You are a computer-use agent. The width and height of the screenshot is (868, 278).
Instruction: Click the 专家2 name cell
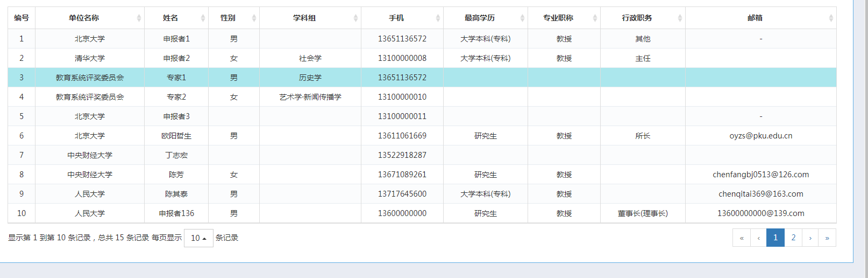pyautogui.click(x=176, y=97)
